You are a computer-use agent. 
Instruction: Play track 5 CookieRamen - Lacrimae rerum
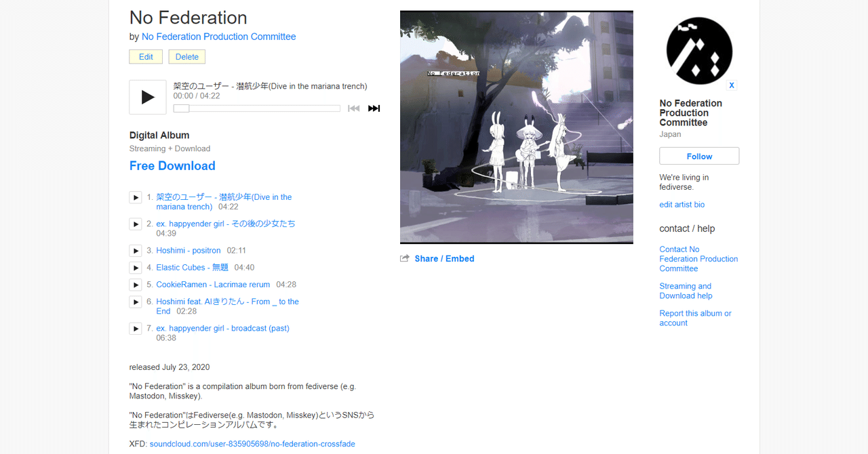click(x=136, y=285)
